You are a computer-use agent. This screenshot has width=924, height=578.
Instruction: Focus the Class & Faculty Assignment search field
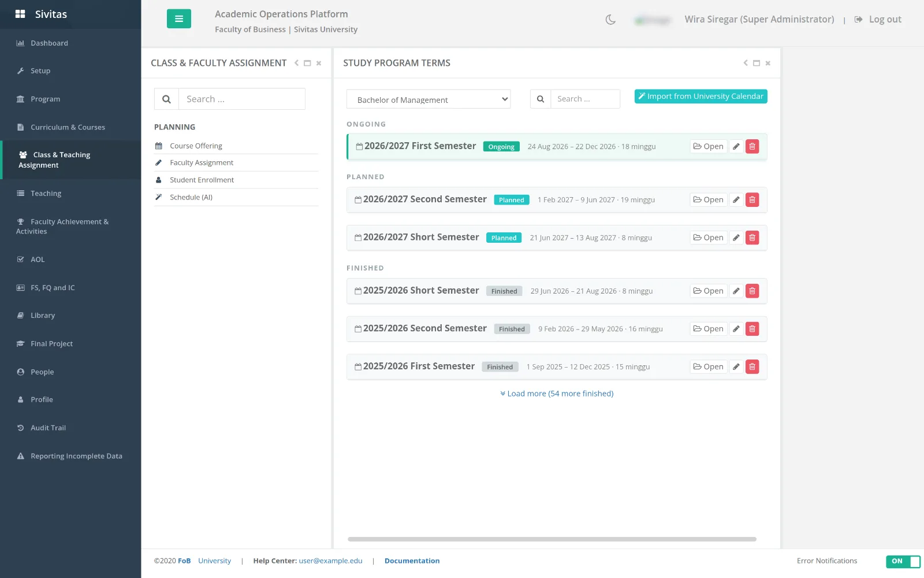point(241,99)
